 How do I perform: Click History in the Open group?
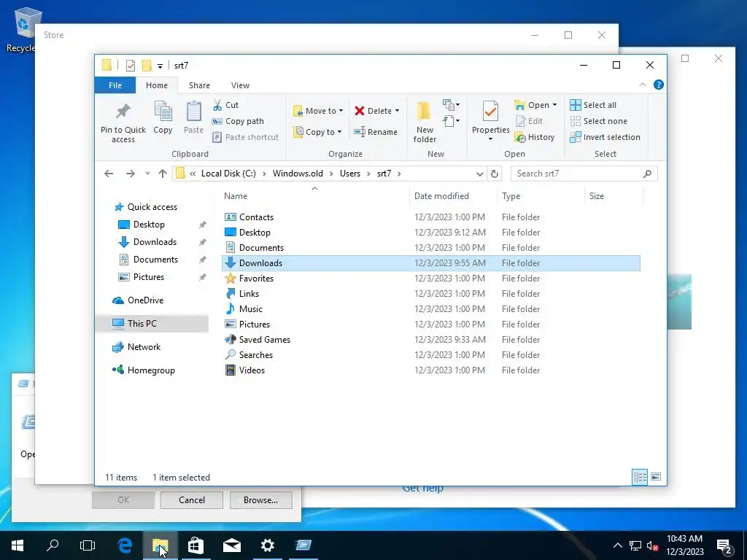(x=535, y=137)
